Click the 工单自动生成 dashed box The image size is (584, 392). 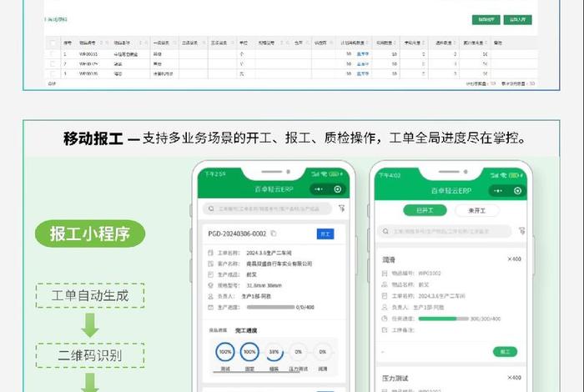click(90, 295)
